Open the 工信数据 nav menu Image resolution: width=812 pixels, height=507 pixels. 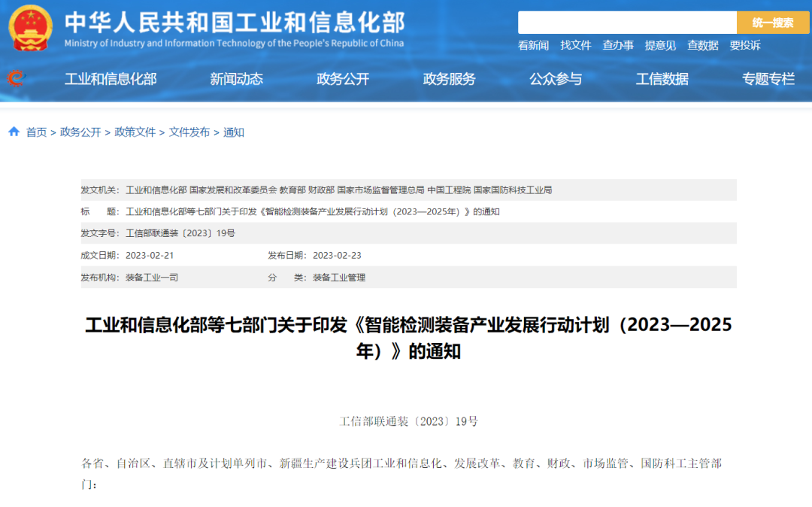pyautogui.click(x=662, y=79)
